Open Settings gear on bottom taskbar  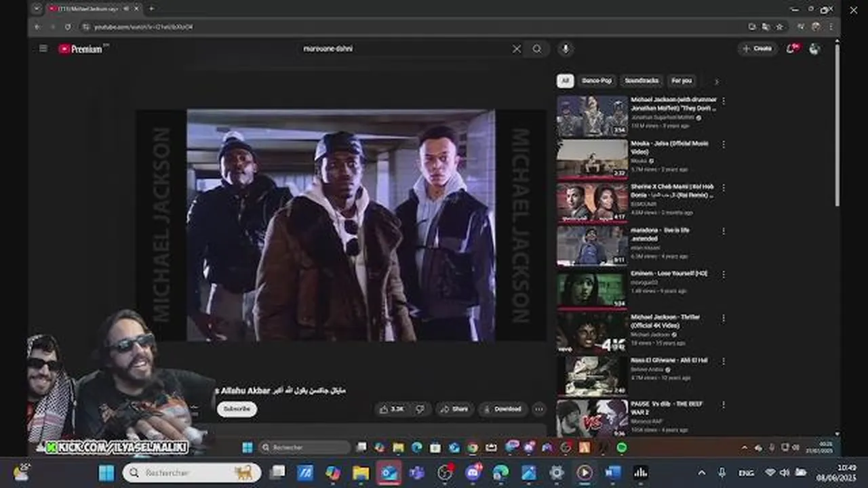[x=557, y=472]
